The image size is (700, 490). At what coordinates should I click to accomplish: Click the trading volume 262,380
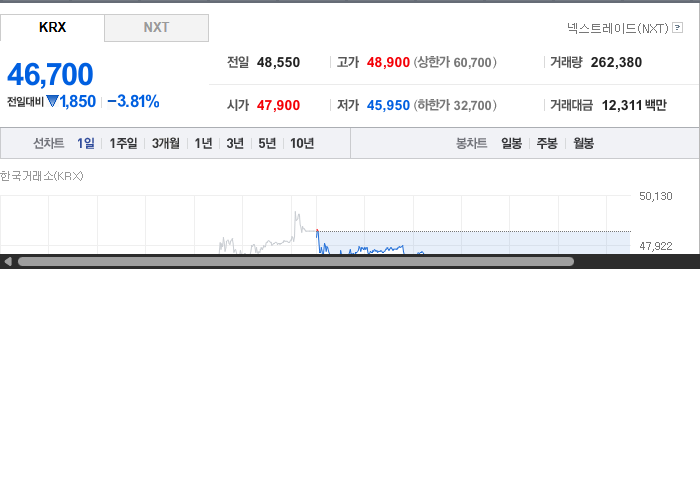pos(616,62)
